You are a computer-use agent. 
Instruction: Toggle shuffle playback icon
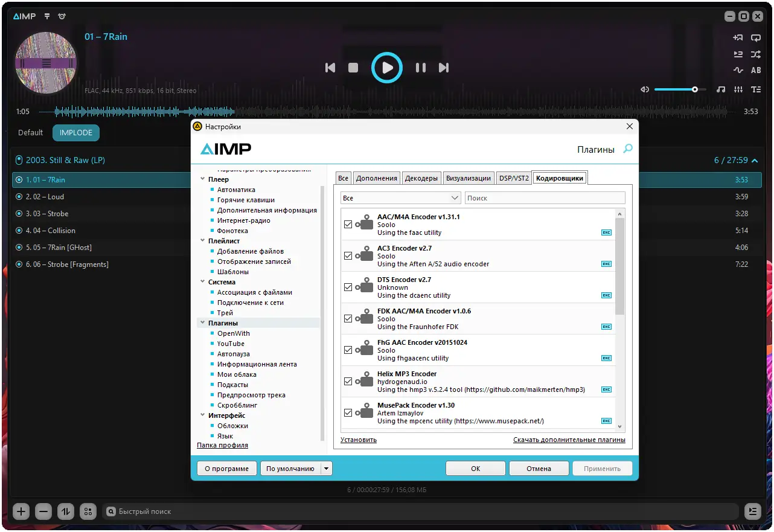tap(756, 54)
